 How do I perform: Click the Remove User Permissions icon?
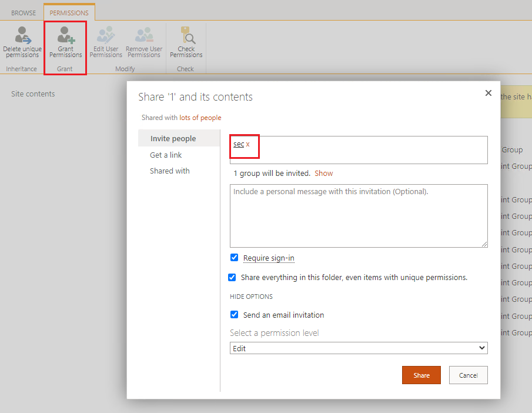pos(143,40)
